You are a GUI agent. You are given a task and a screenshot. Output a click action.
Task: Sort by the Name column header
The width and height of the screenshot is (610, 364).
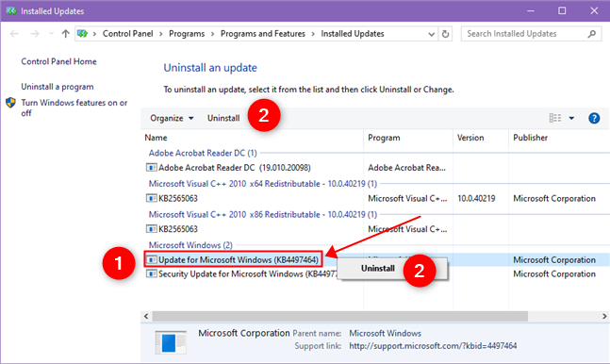tap(156, 138)
